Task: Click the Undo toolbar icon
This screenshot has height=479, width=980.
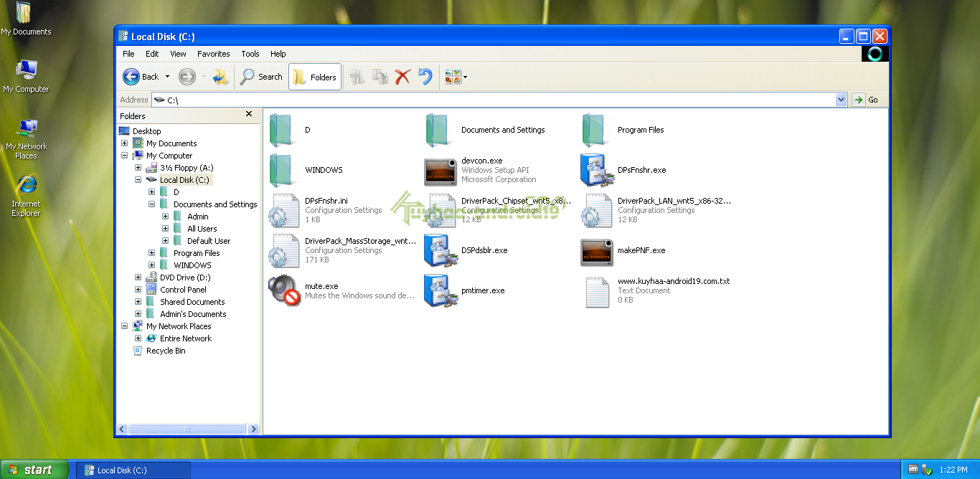Action: 425,77
